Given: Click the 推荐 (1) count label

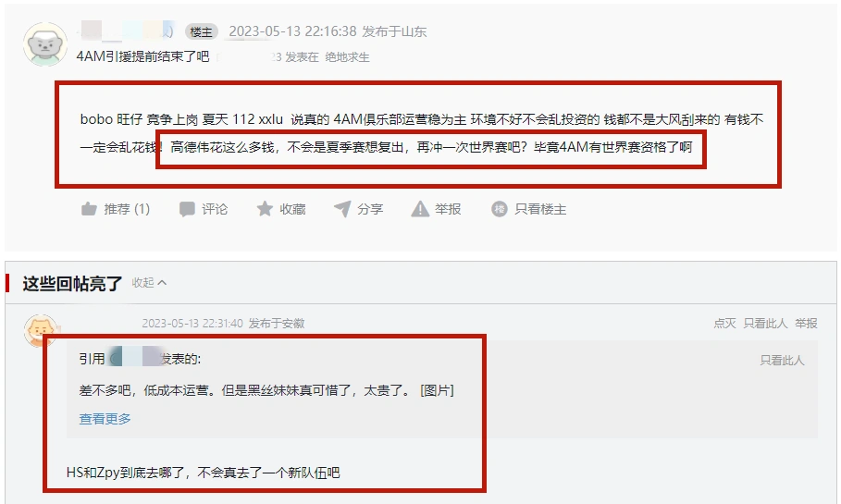Looking at the screenshot, I should click(127, 209).
